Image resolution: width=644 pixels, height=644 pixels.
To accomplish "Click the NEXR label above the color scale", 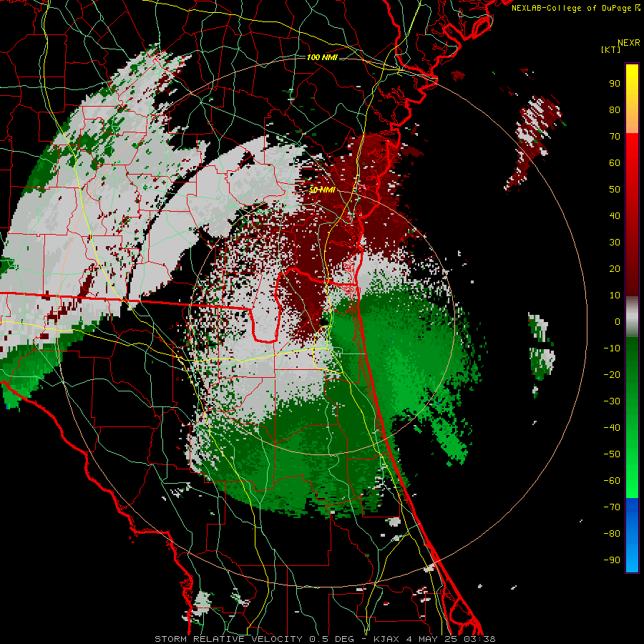I will click(x=628, y=43).
